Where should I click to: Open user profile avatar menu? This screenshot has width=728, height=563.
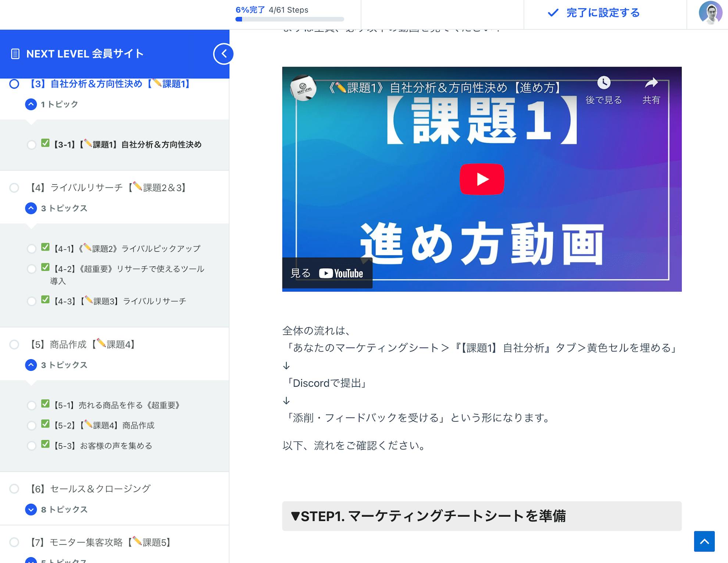pyautogui.click(x=710, y=13)
